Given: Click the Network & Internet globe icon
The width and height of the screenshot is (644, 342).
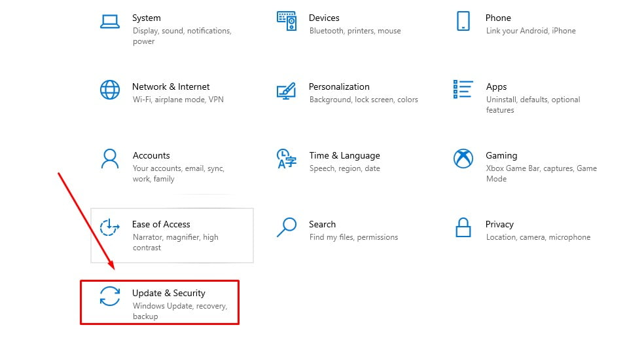Looking at the screenshot, I should click(x=110, y=90).
